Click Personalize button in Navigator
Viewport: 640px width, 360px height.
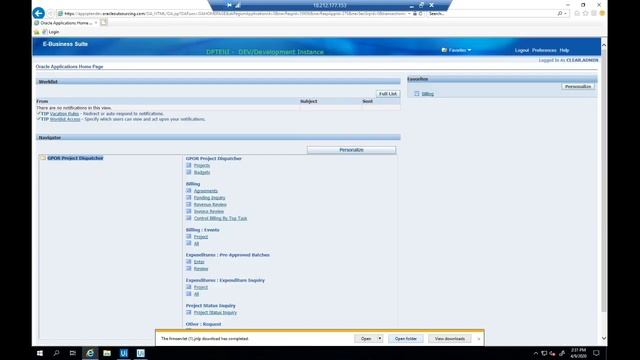(x=351, y=150)
